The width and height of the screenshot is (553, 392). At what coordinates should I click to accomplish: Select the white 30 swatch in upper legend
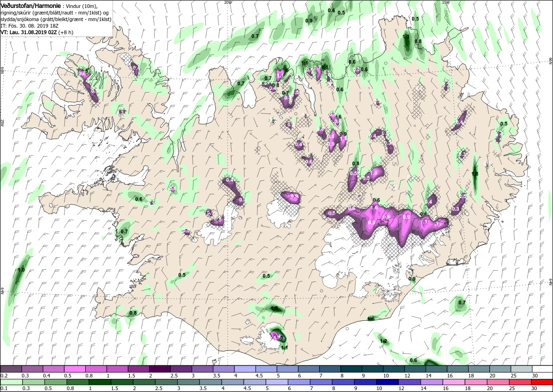(542, 369)
